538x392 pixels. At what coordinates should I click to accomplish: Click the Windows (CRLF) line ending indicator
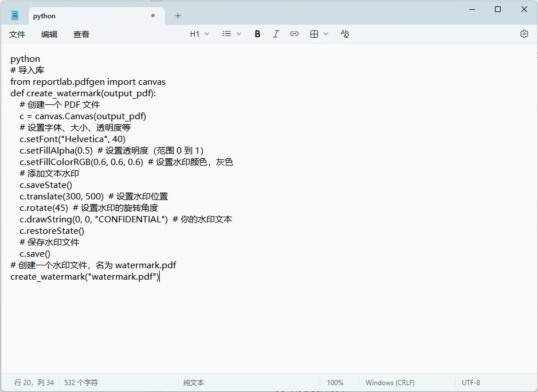tap(390, 382)
